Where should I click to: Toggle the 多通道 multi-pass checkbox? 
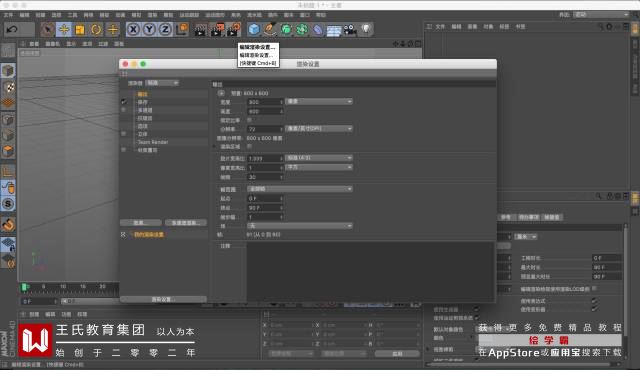pyautogui.click(x=124, y=110)
